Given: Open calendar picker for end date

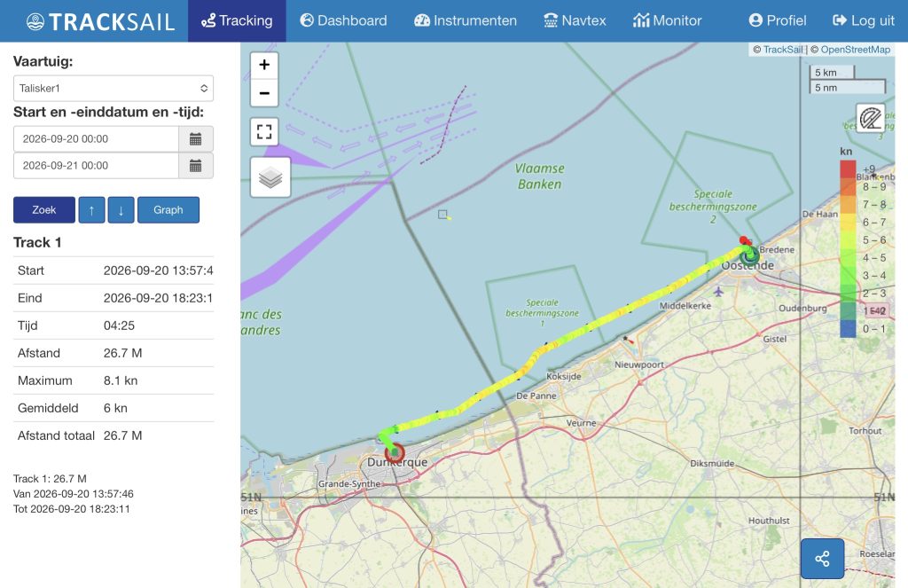Looking at the screenshot, I should 196,166.
